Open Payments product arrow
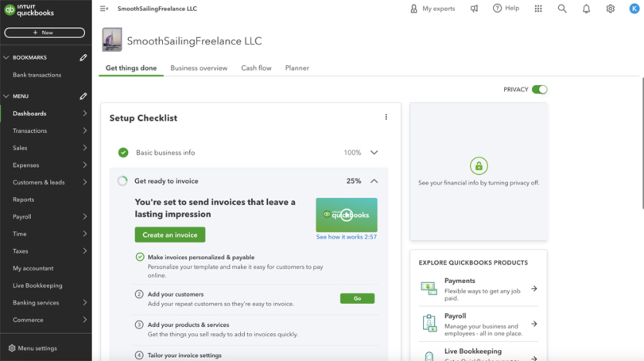 (x=534, y=289)
